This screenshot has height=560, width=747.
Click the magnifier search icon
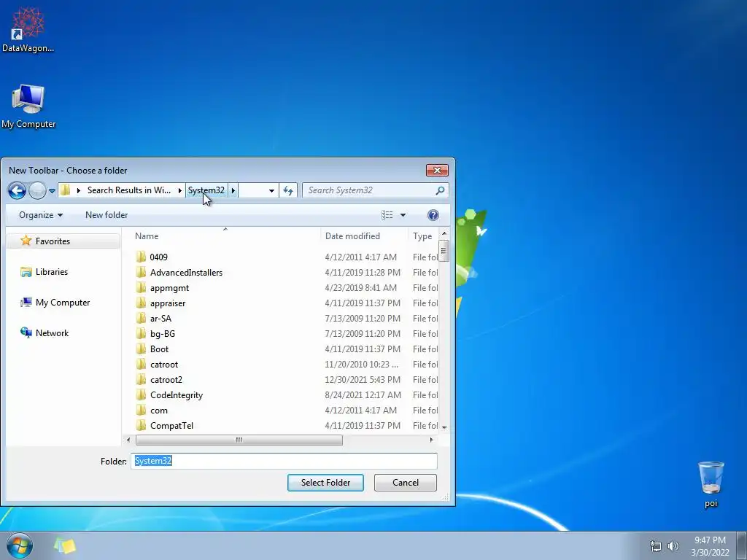[440, 190]
